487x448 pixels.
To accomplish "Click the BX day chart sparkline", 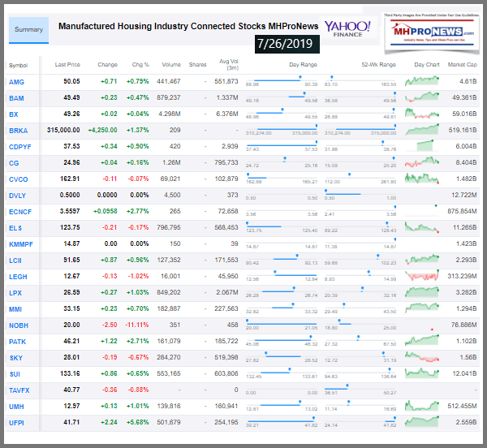I will (x=422, y=113).
